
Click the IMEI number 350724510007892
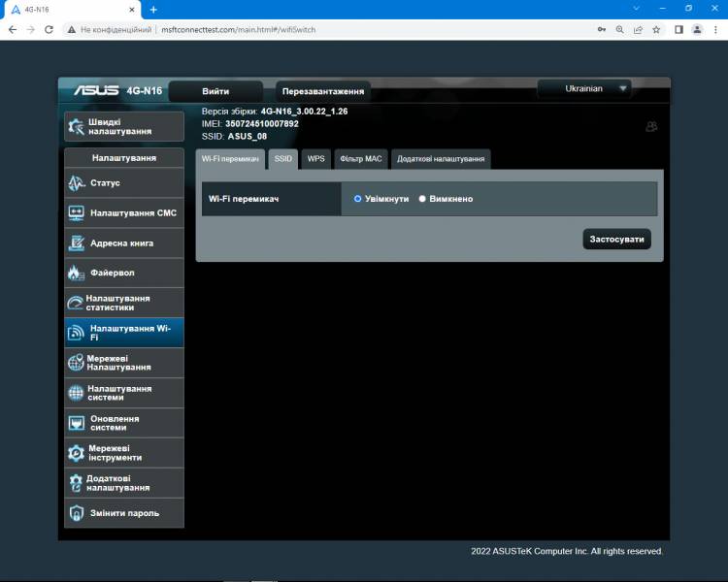point(262,124)
